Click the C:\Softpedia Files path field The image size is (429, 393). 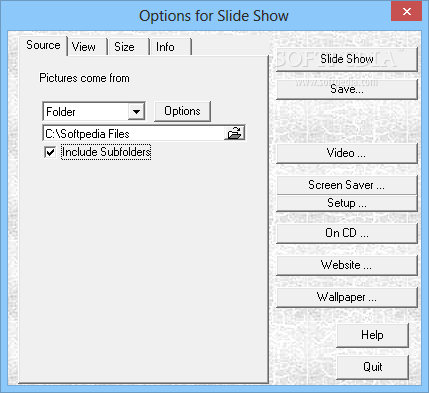pyautogui.click(x=134, y=133)
